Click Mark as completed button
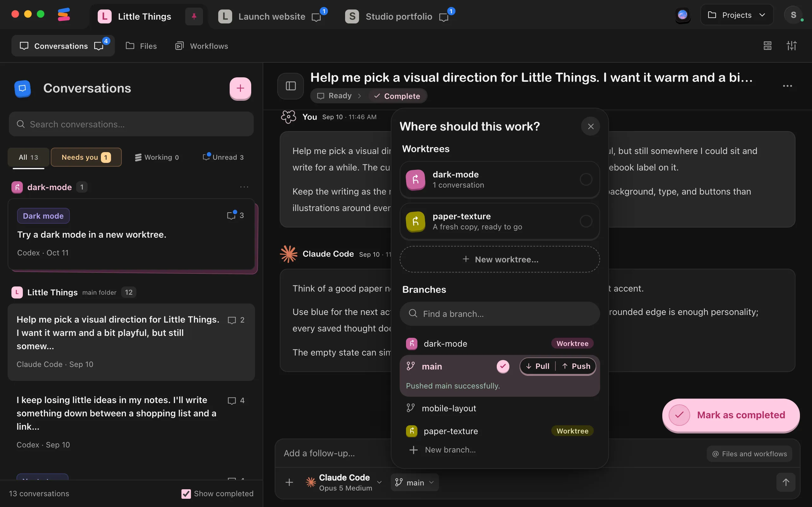812x507 pixels. tap(731, 415)
